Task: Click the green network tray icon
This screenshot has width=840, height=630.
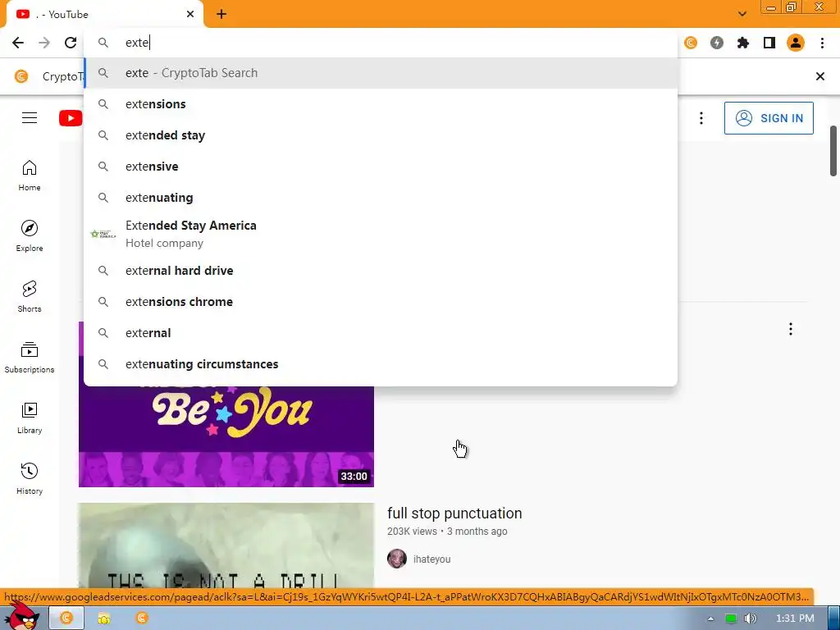Action: click(731, 619)
